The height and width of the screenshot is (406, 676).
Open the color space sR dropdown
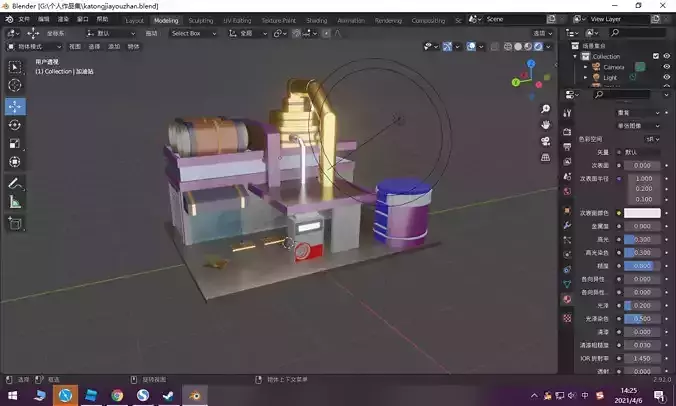click(652, 139)
